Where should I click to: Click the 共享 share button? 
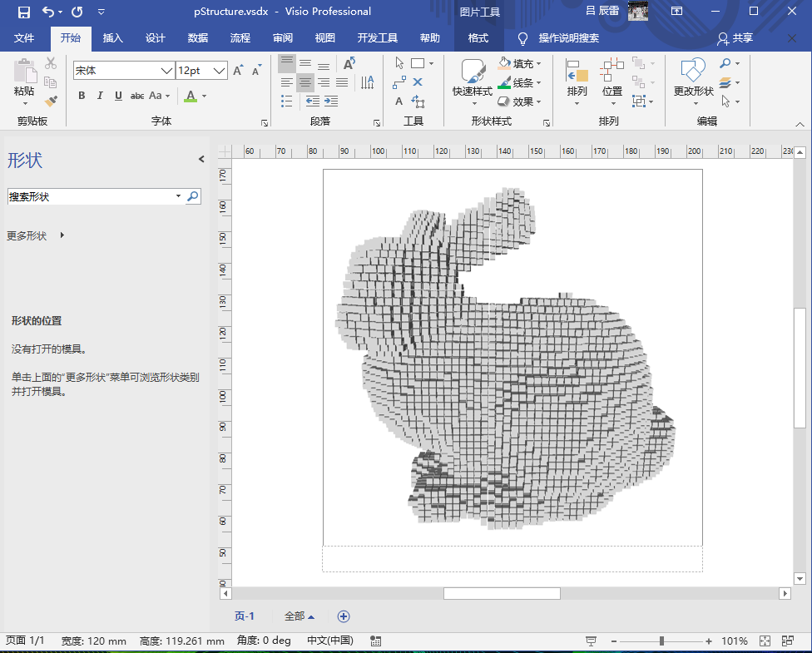735,37
